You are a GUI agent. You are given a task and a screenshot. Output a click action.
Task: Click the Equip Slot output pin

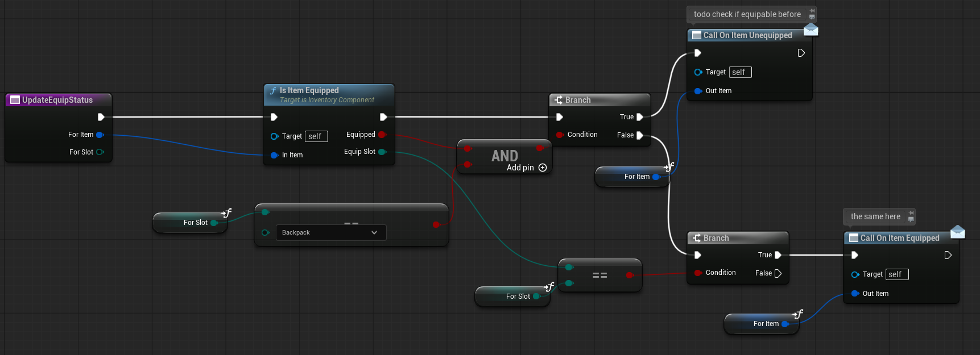(x=382, y=152)
